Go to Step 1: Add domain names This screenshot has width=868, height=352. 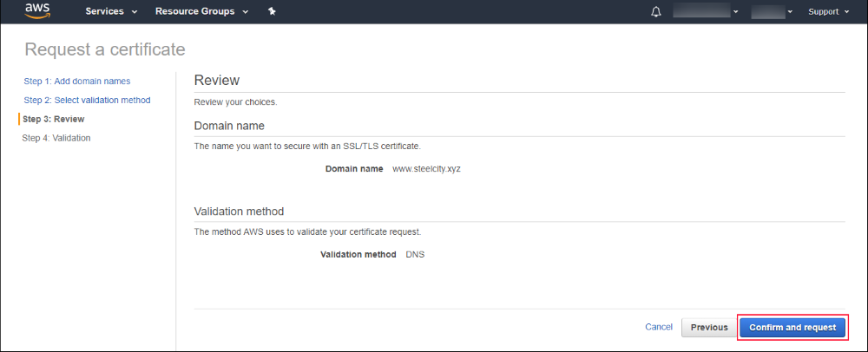(x=77, y=81)
